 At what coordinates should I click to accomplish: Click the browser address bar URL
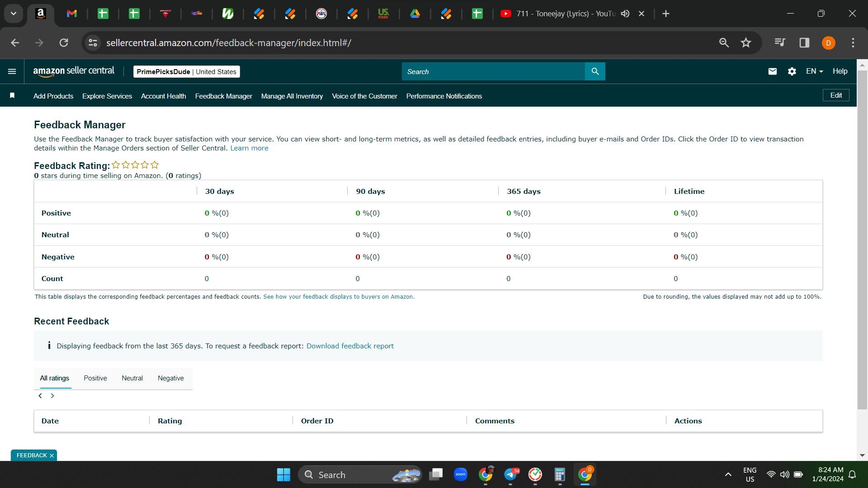click(x=229, y=43)
